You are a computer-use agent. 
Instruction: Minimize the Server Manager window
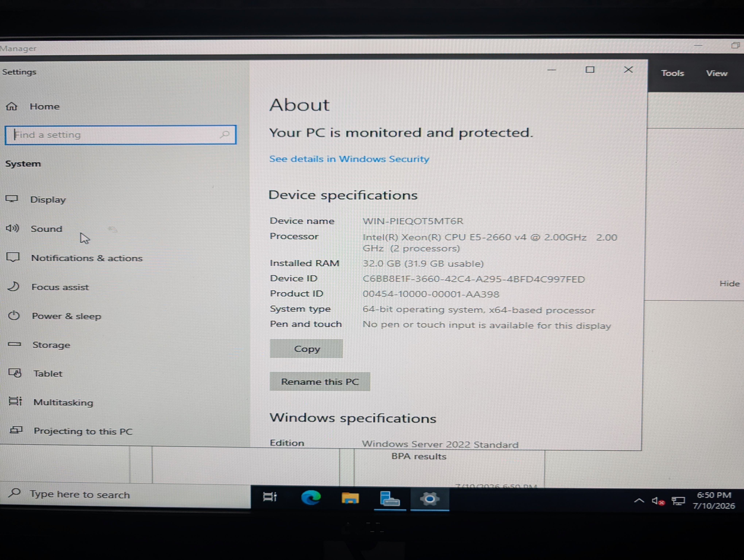pyautogui.click(x=698, y=45)
